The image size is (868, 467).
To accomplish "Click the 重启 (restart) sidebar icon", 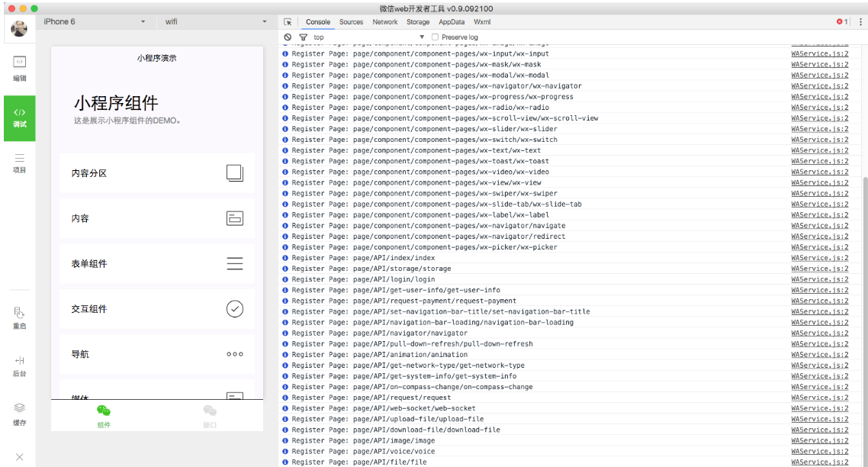I will point(19,318).
